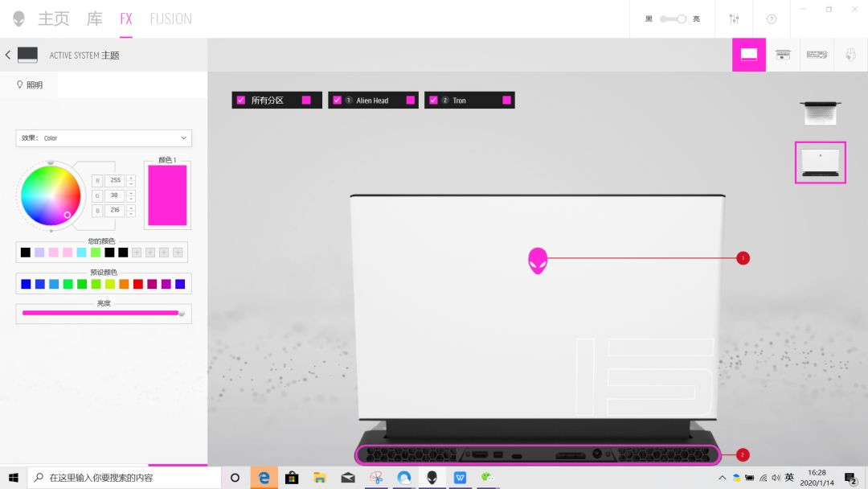This screenshot has width=868, height=489.
Task: Uncheck the 所有分区 checkbox
Action: 241,101
